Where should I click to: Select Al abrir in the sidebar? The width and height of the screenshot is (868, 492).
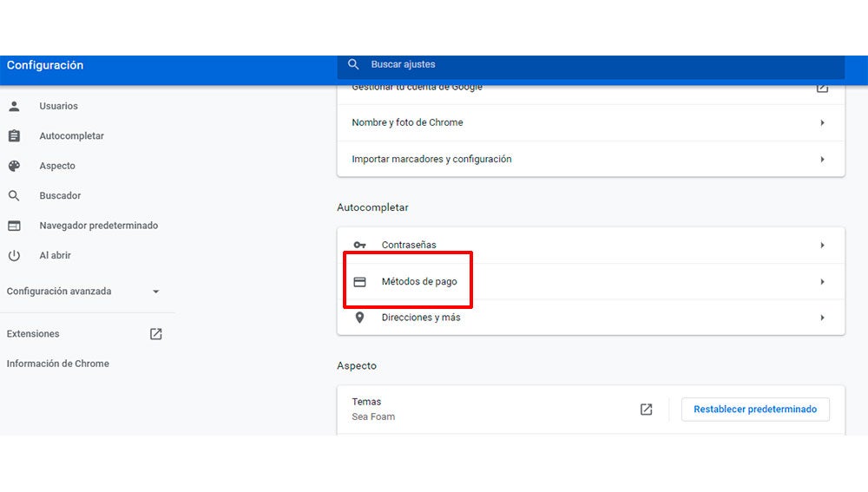click(x=55, y=255)
